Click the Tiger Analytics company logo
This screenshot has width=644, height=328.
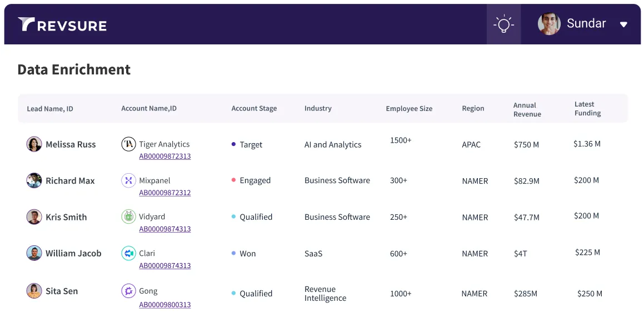pyautogui.click(x=128, y=144)
